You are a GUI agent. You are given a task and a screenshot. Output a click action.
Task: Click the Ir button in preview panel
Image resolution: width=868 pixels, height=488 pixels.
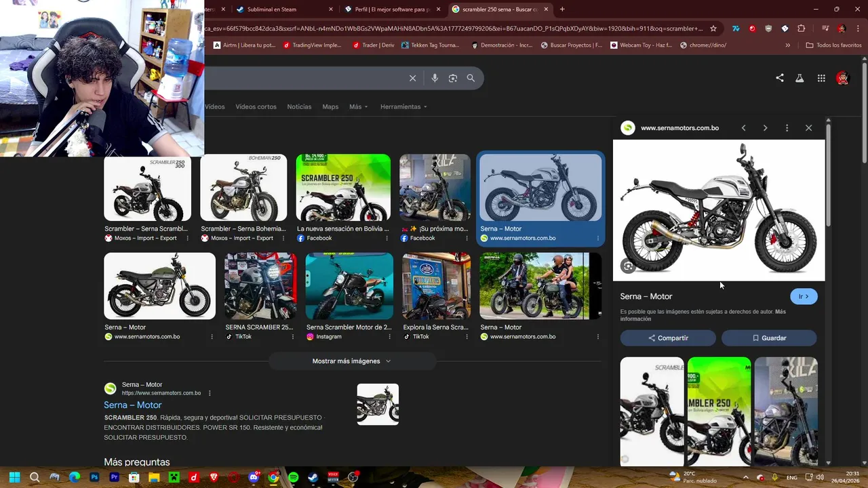coord(804,296)
